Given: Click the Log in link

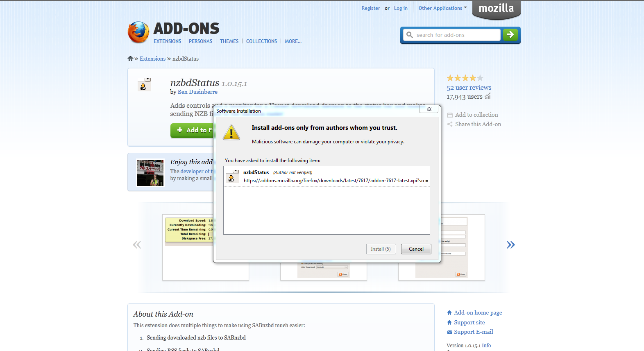Looking at the screenshot, I should (401, 8).
